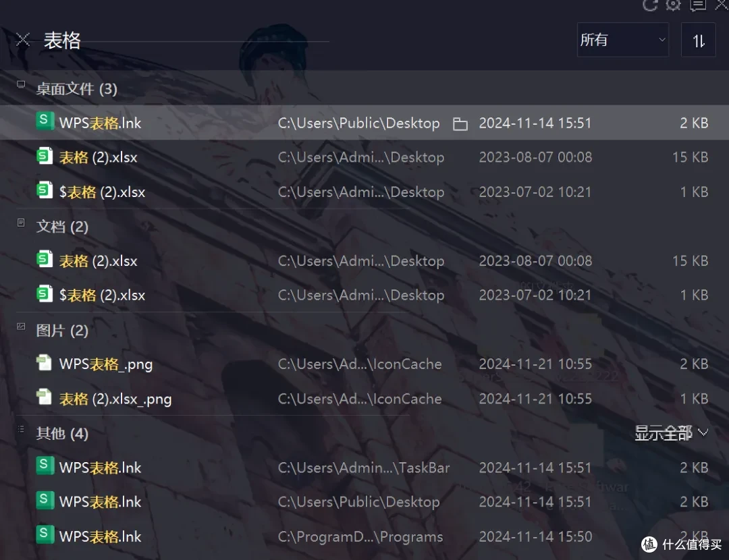Collapse the 其他 (4) group header
This screenshot has height=560, width=729.
click(62, 434)
